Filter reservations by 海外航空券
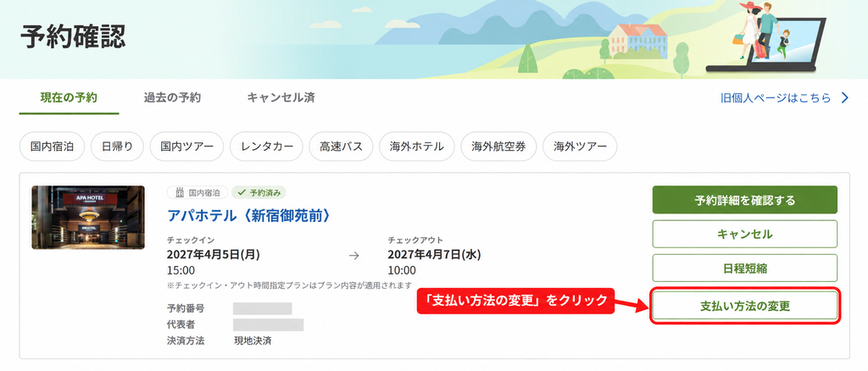 pyautogui.click(x=498, y=147)
